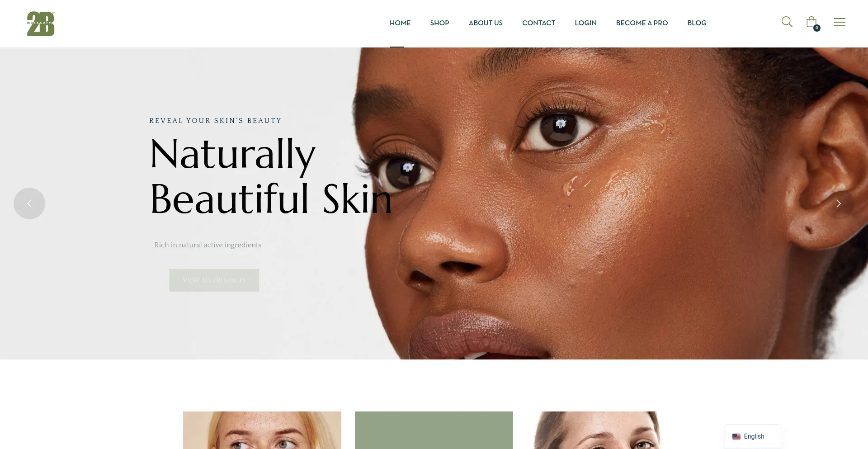The image size is (868, 449).
Task: Select the green center category tile
Action: 434,430
